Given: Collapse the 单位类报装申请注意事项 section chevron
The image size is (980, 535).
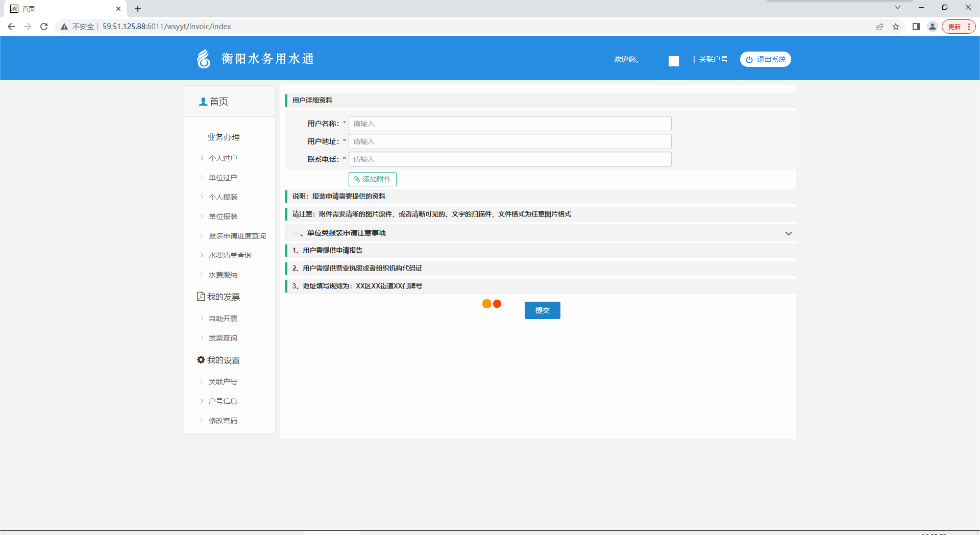Looking at the screenshot, I should point(788,233).
